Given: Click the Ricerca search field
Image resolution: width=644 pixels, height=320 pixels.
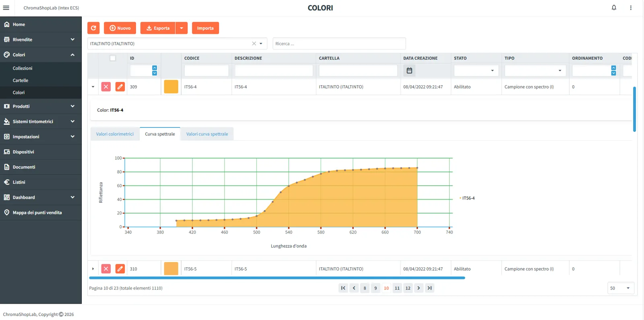Looking at the screenshot, I should coord(339,43).
